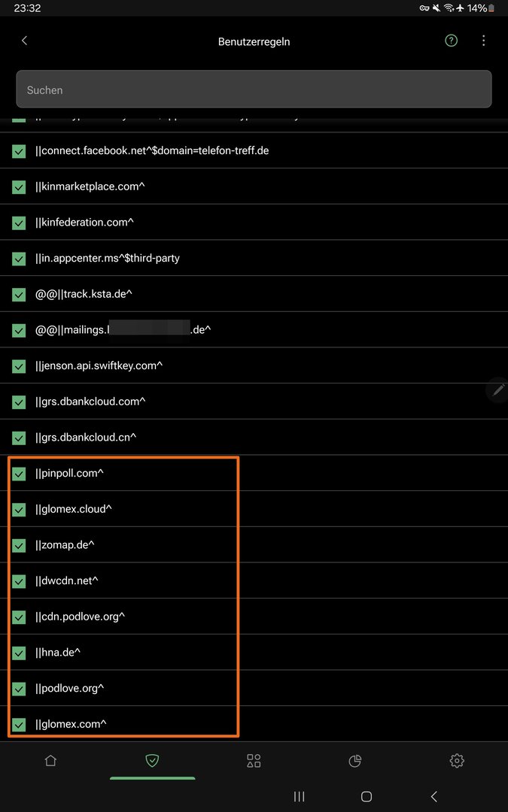Select the ||cdn.podlove.org^ rule entry
Viewport: 508px width, 812px height.
pyautogui.click(x=80, y=617)
